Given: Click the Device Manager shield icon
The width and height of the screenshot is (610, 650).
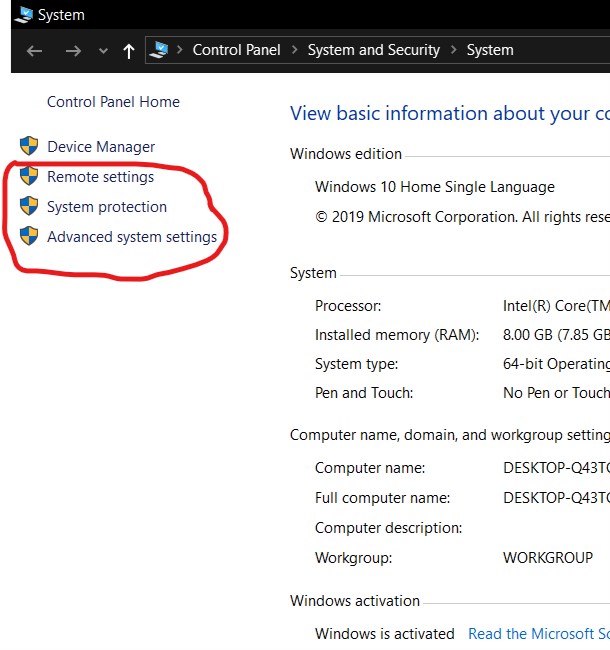Looking at the screenshot, I should 29,147.
